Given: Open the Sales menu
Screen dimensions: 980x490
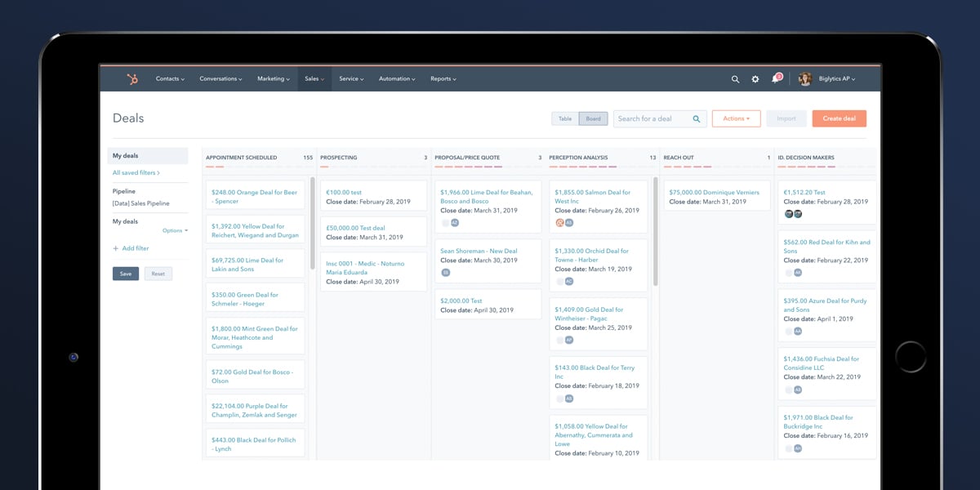Looking at the screenshot, I should click(x=314, y=79).
